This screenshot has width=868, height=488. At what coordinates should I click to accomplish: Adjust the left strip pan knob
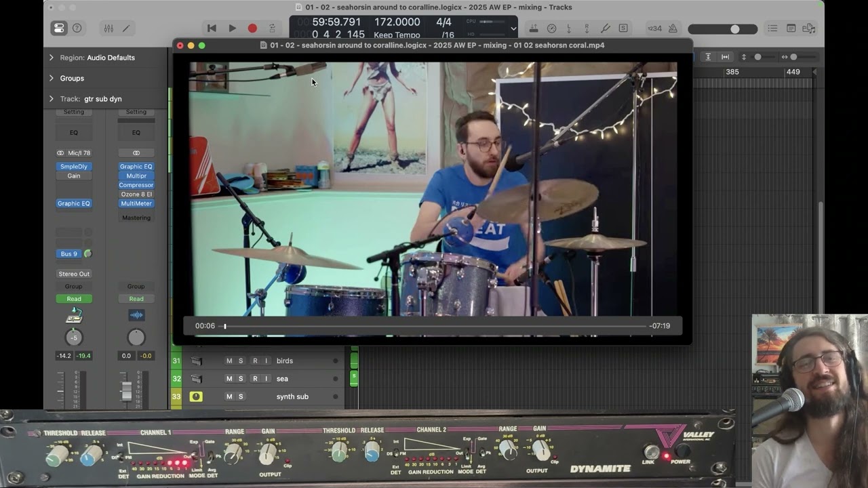tap(74, 337)
